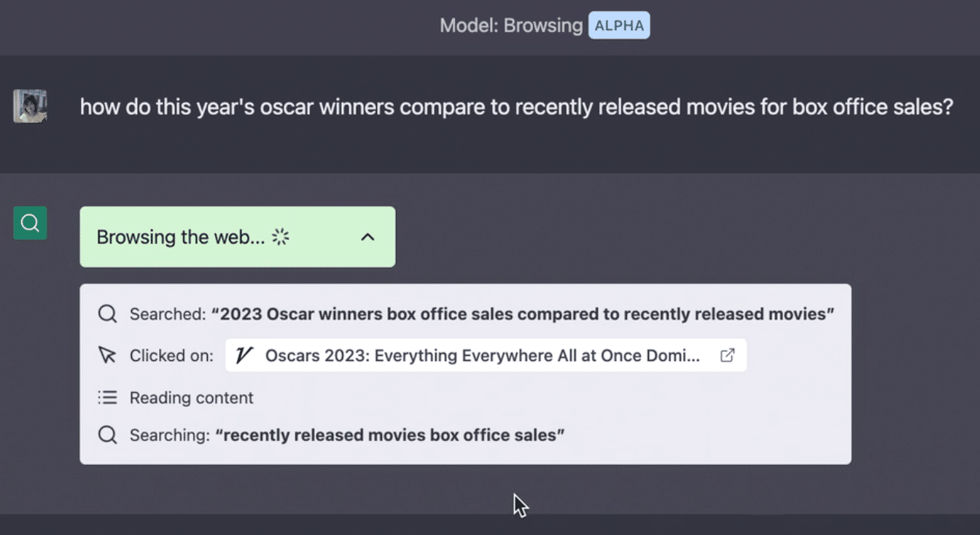Click the bold "2023 Oscar winners box office" query
This screenshot has width=980, height=535.
(x=522, y=314)
